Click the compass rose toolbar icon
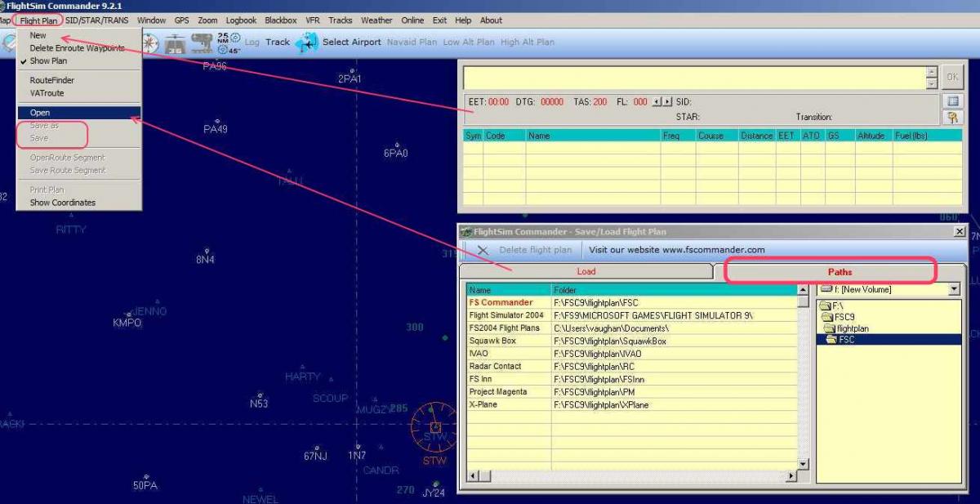Image resolution: width=980 pixels, height=504 pixels. pos(151,42)
